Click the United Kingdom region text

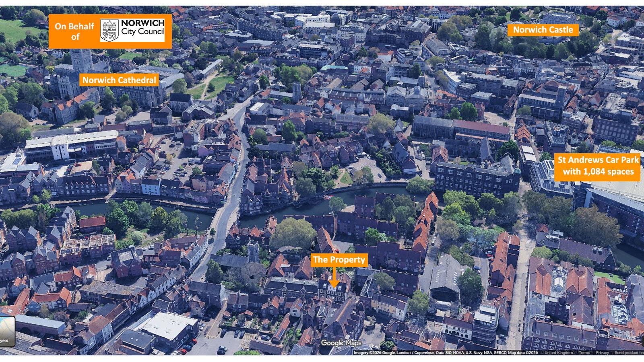(559, 353)
